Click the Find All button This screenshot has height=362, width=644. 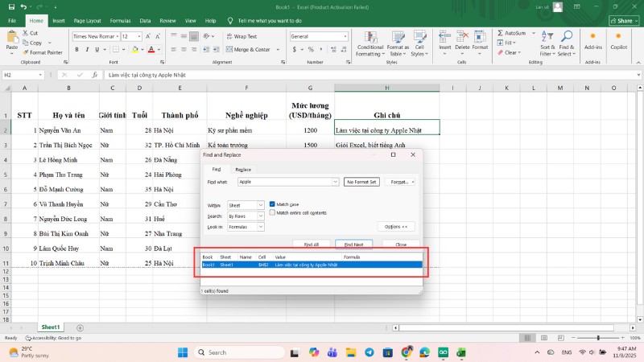tap(311, 244)
